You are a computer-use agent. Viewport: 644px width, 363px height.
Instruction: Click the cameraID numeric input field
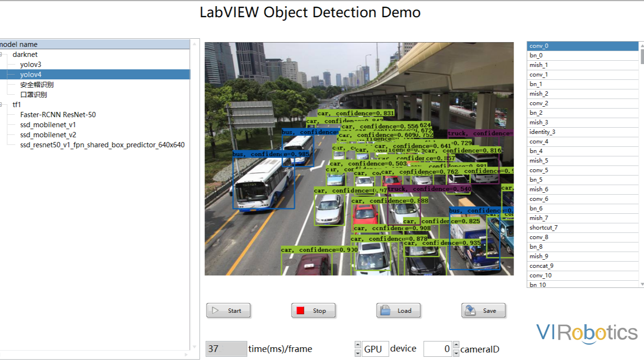[438, 349]
